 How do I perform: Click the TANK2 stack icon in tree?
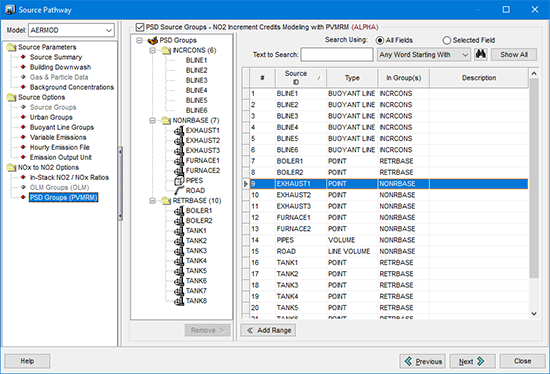179,241
